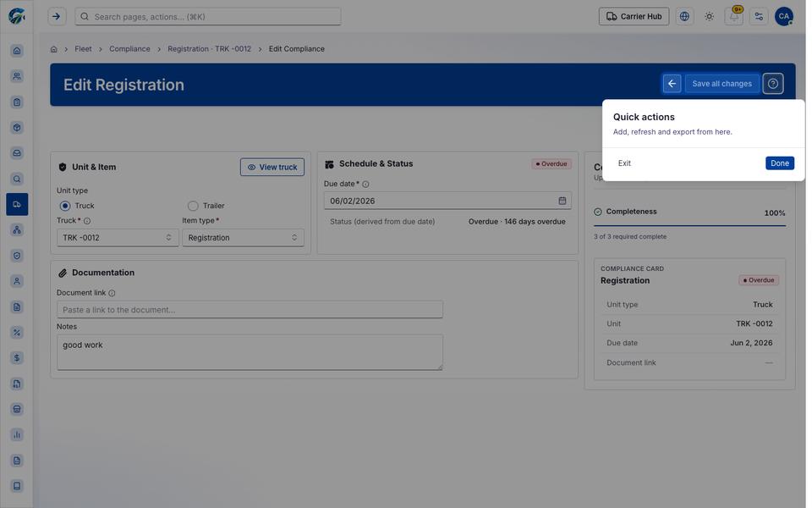
Task: Open the Due date calendar picker icon
Action: 562,201
